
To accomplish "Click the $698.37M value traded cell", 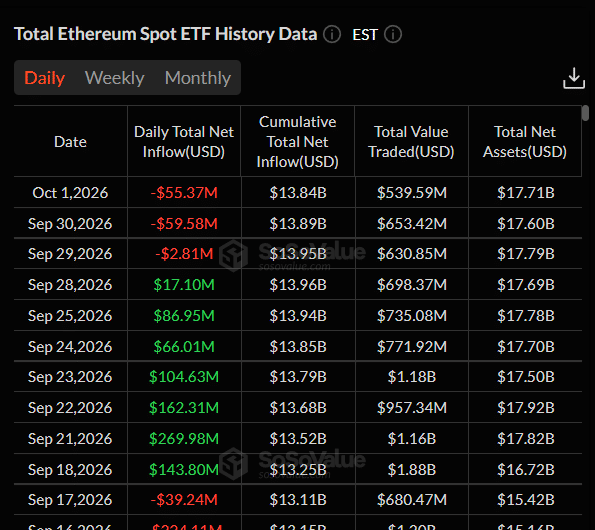I will (412, 285).
